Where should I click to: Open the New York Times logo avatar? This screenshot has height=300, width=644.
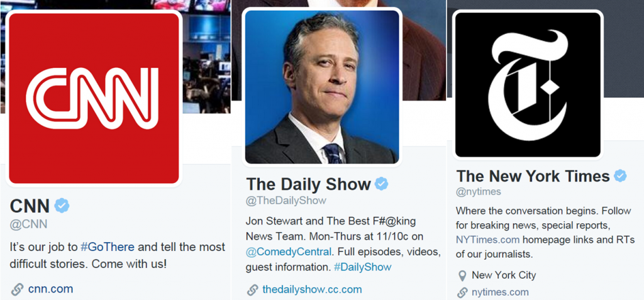(x=528, y=85)
